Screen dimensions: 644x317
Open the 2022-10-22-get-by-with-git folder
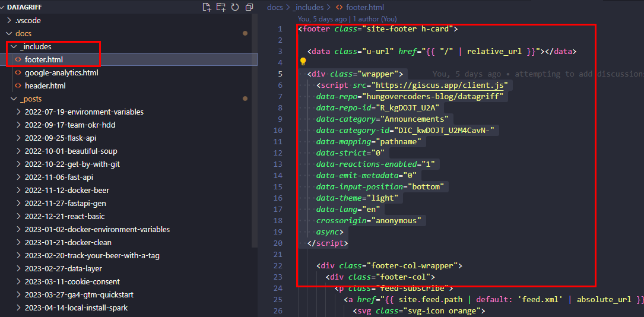click(72, 164)
